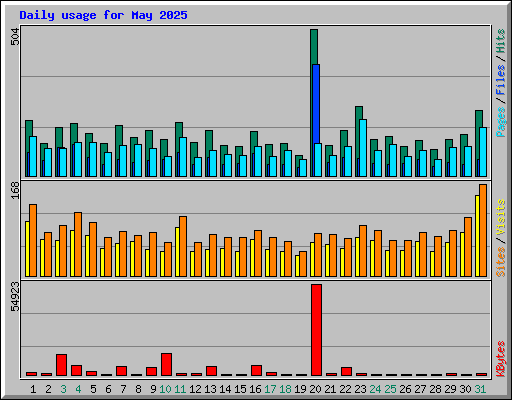Click day label 2 on the x-axis
The width and height of the screenshot is (512, 400).
(48, 389)
